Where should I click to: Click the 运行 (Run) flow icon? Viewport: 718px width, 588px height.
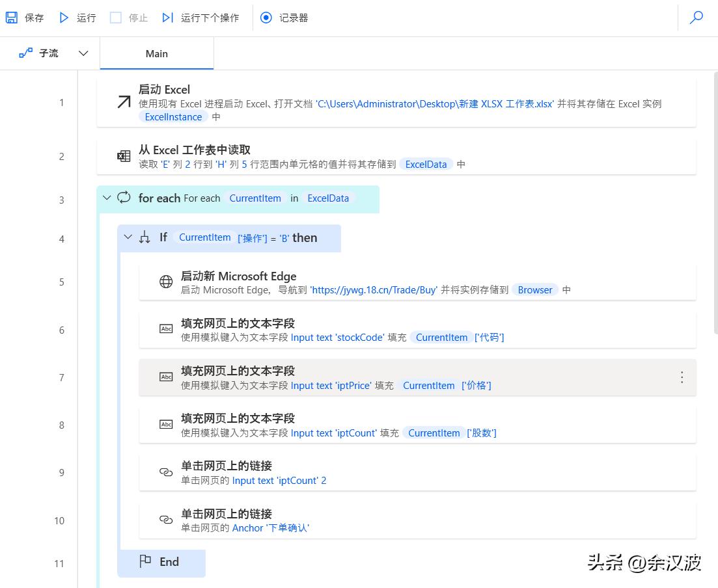click(x=62, y=18)
